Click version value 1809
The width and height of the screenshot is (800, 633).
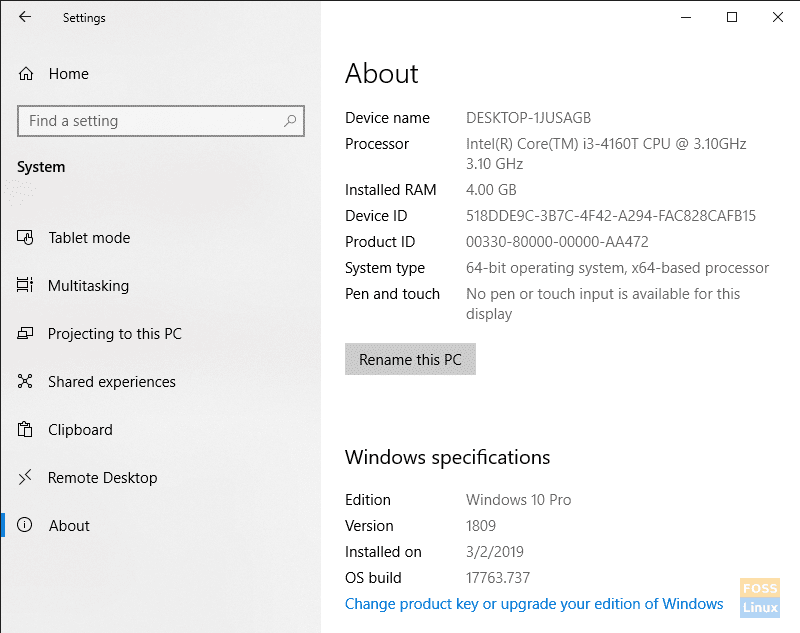(481, 525)
